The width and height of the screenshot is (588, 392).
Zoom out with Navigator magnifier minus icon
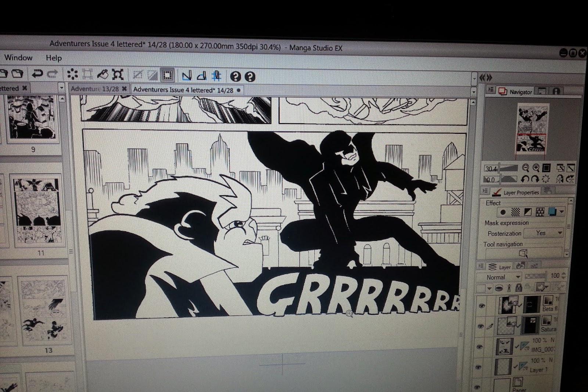point(526,168)
